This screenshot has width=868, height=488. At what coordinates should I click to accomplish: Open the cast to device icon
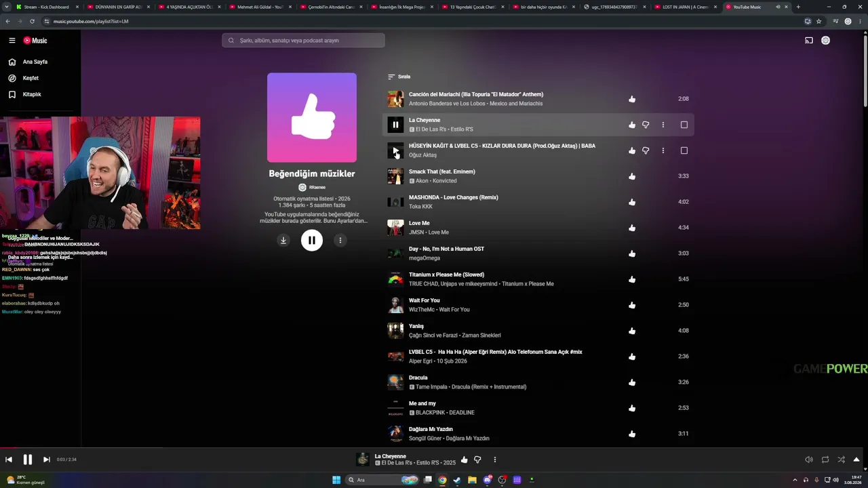[808, 41]
